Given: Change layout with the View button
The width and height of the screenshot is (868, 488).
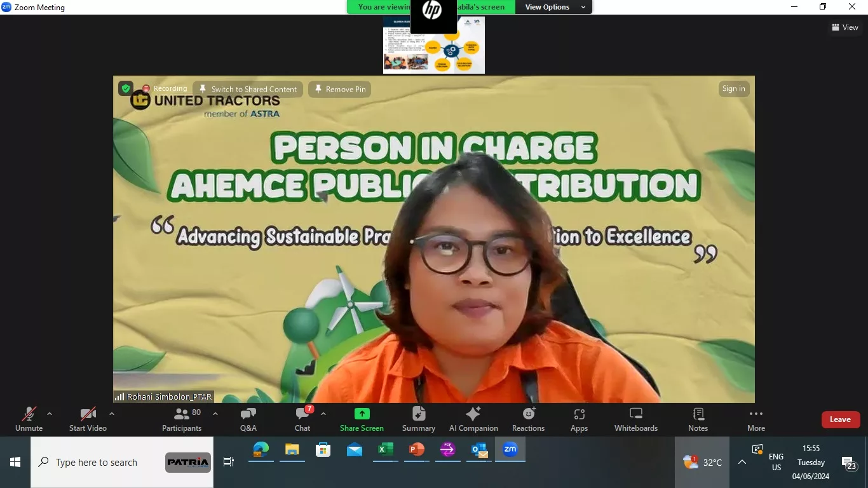Looking at the screenshot, I should pos(844,27).
